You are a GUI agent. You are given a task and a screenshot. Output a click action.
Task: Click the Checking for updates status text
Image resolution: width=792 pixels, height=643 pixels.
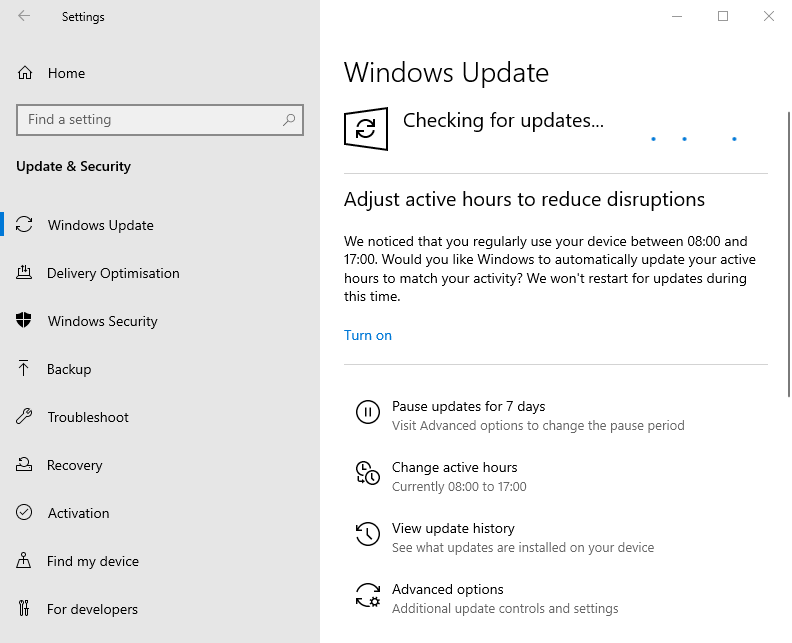(x=503, y=121)
